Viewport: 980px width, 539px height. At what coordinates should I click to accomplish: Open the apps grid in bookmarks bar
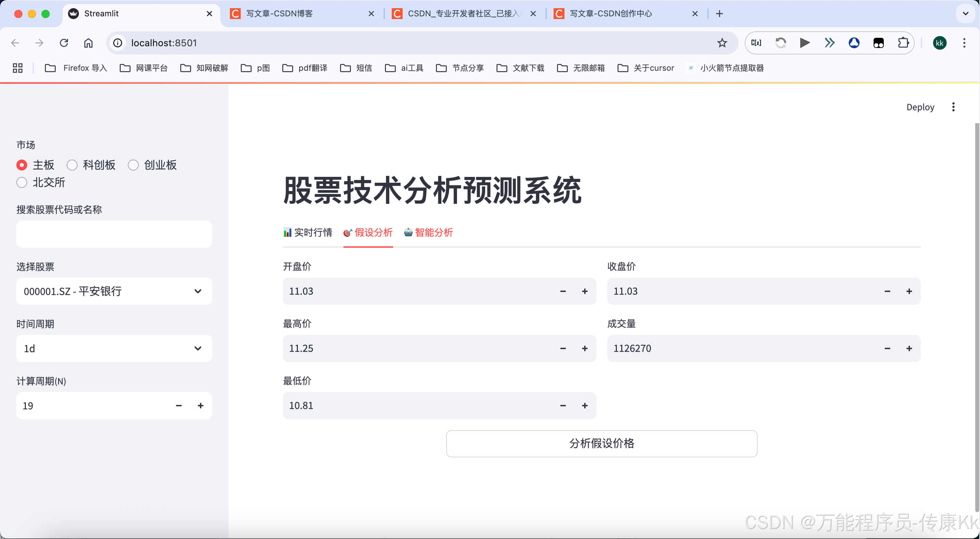pos(17,68)
